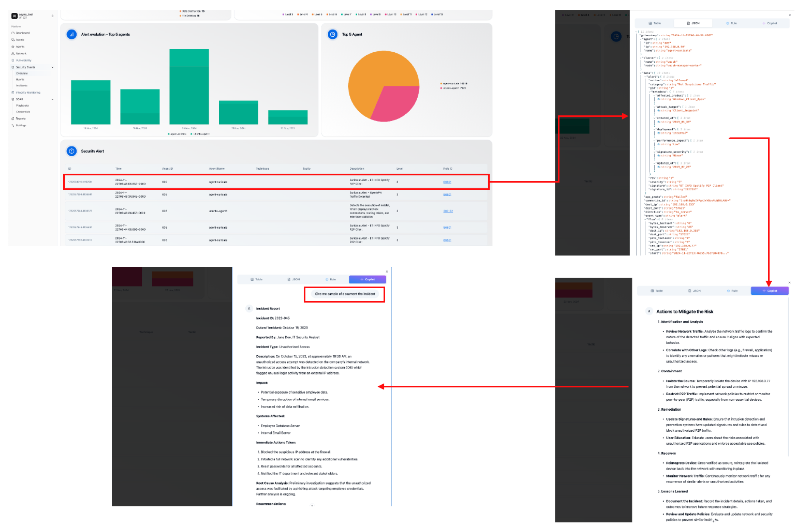This screenshot has height=532, width=803.
Task: Toggle the ubuntu-agent1 legend in the pie chart
Action: pos(454,88)
